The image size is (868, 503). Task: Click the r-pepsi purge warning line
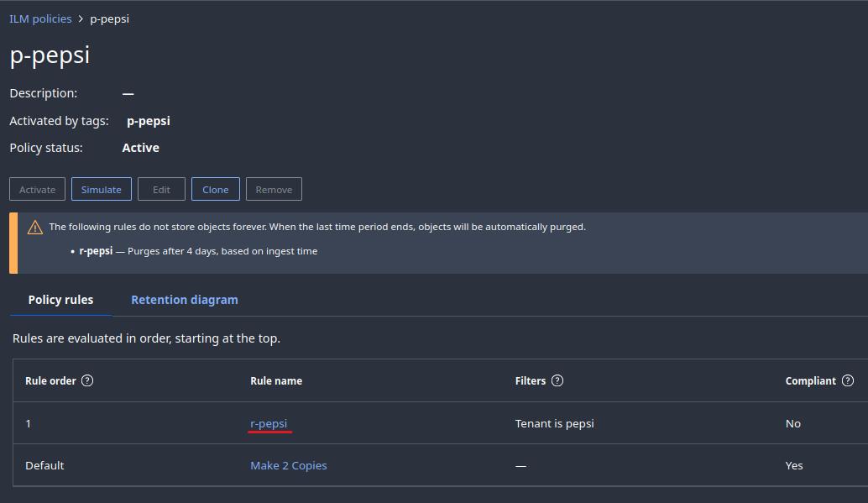click(198, 251)
